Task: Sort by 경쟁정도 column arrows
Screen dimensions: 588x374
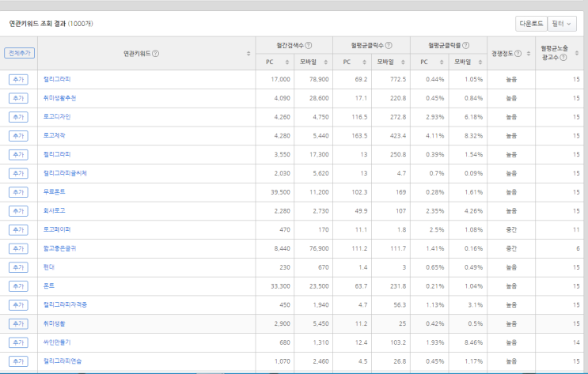Action: click(x=529, y=54)
